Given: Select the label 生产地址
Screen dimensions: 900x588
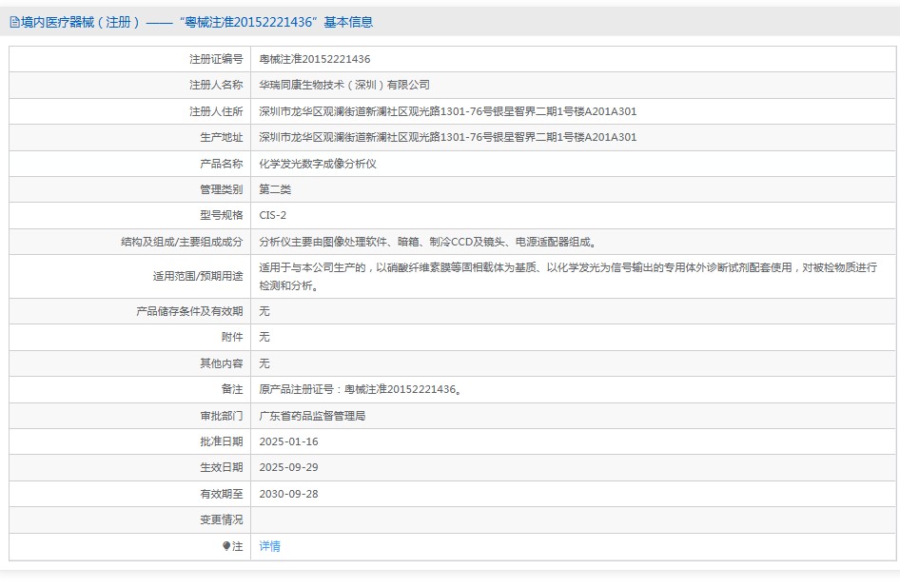Looking at the screenshot, I should pos(222,137).
